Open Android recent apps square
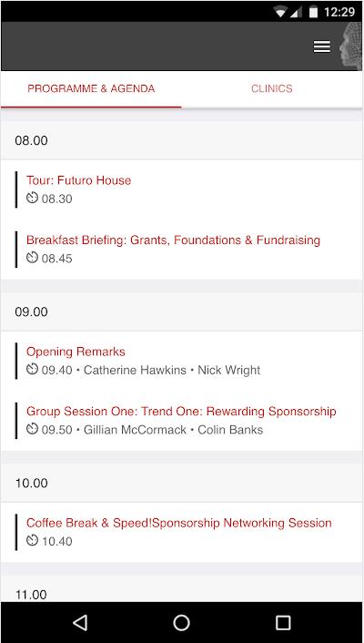364x643 pixels. (x=283, y=622)
